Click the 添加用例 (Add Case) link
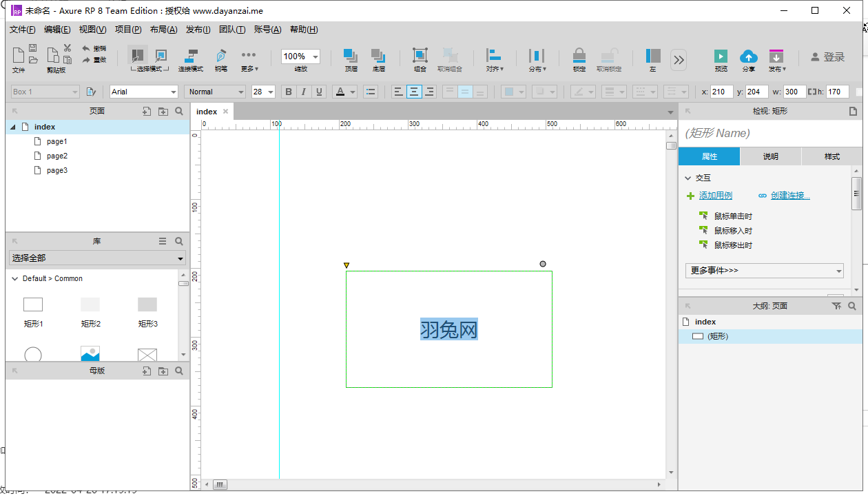This screenshot has width=868, height=496. pos(714,195)
